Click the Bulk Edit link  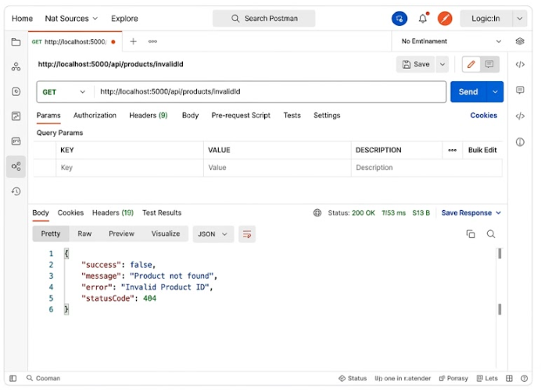coord(482,150)
